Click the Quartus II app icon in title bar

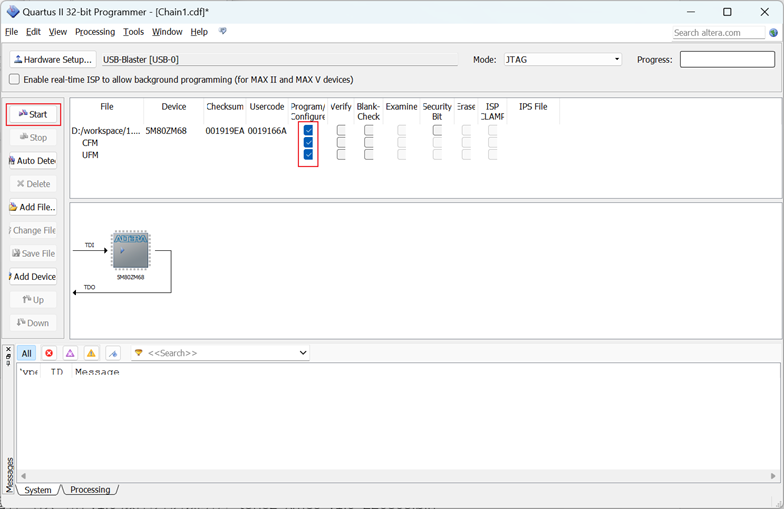click(x=12, y=12)
